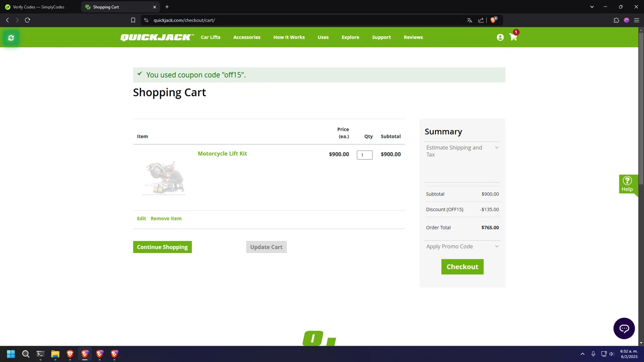Viewport: 644px width, 362px height.
Task: Go back in browser history
Action: [x=7, y=20]
